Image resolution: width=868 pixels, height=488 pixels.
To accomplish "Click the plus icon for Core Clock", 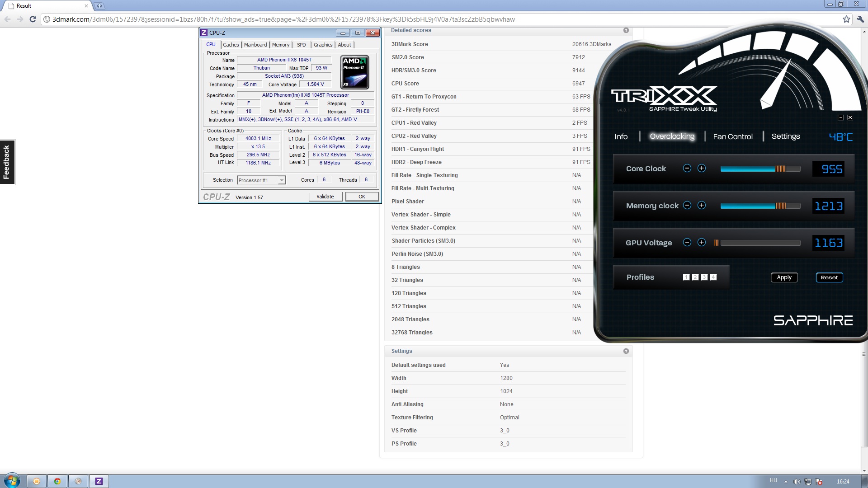I will (x=702, y=168).
